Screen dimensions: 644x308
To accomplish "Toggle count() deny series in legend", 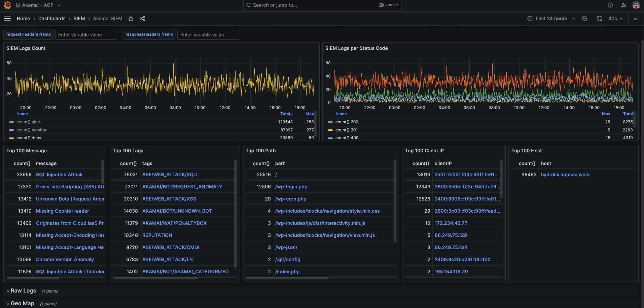I will 29,138.
